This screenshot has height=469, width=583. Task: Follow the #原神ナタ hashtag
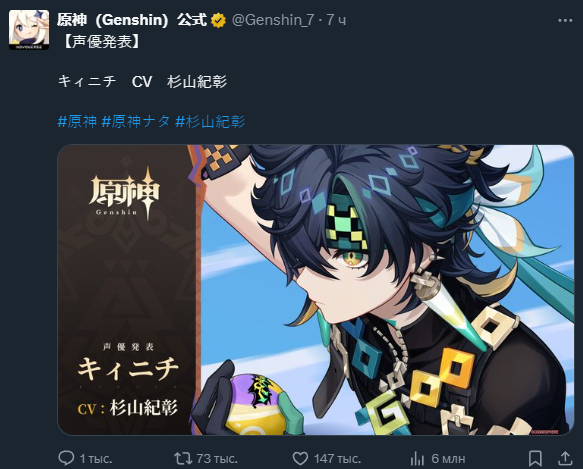click(136, 122)
